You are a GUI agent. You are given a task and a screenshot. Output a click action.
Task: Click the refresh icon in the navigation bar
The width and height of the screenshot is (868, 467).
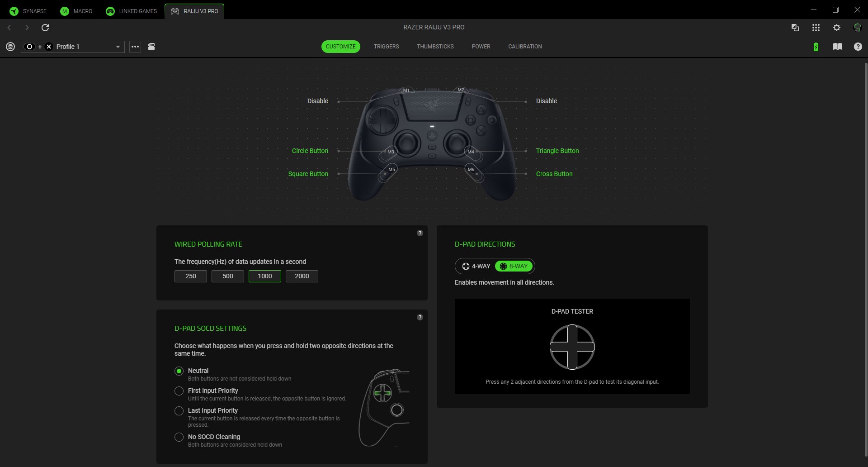(x=45, y=28)
